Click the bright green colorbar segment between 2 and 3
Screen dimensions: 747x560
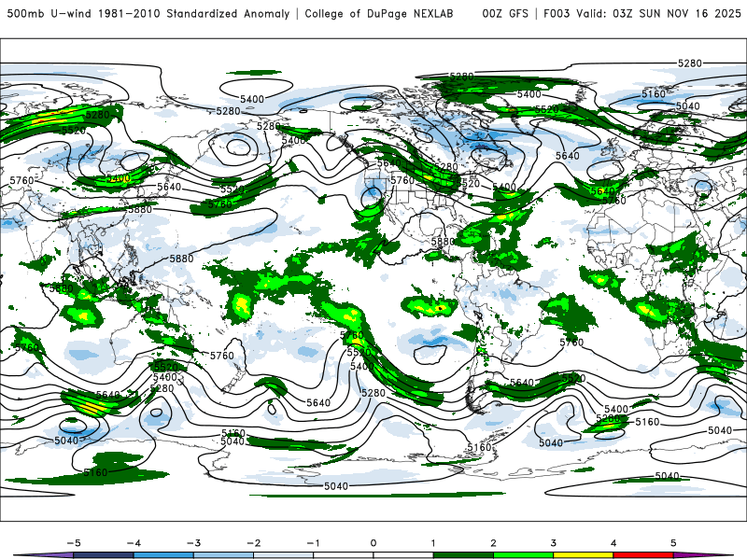(523, 555)
